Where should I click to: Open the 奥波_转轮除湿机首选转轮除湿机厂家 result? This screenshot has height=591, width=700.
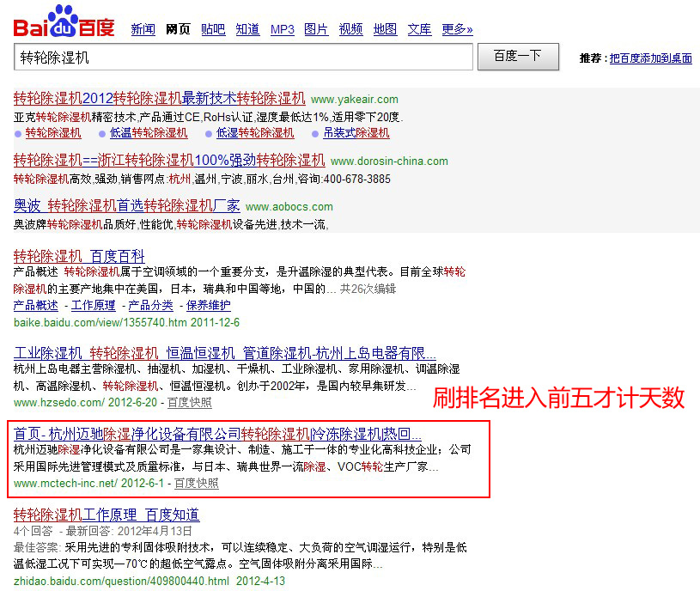pyautogui.click(x=127, y=205)
